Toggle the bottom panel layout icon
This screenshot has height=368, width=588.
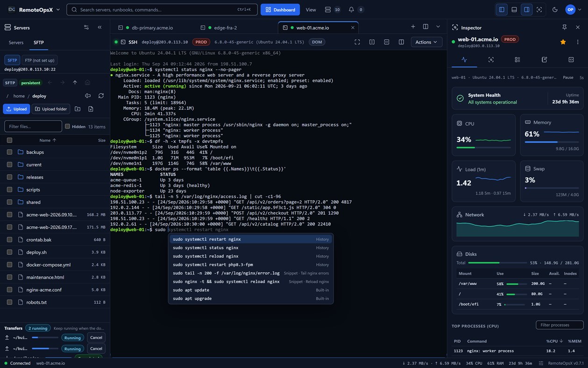[514, 9]
